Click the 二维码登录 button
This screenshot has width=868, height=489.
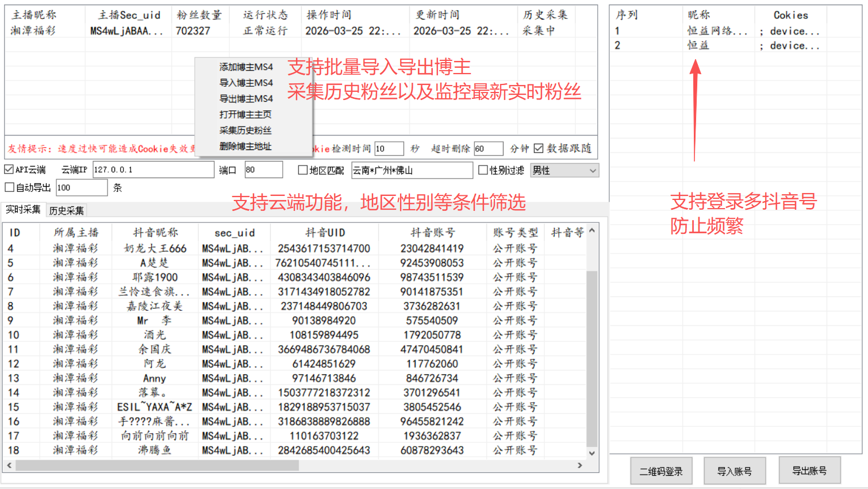[x=661, y=471]
